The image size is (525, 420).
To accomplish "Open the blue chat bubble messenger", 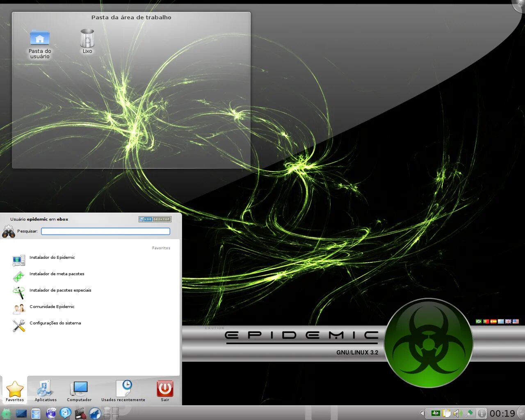I will (66, 413).
